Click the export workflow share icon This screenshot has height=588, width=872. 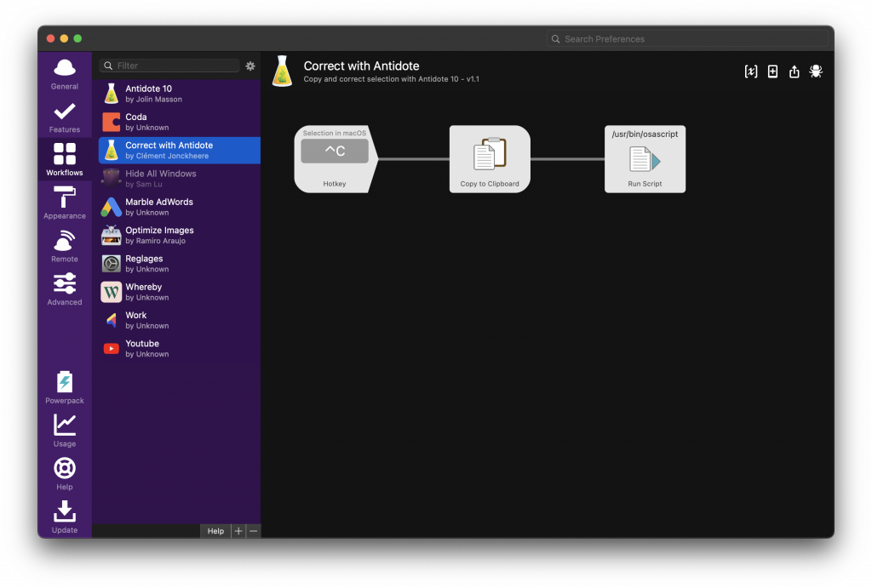tap(795, 71)
